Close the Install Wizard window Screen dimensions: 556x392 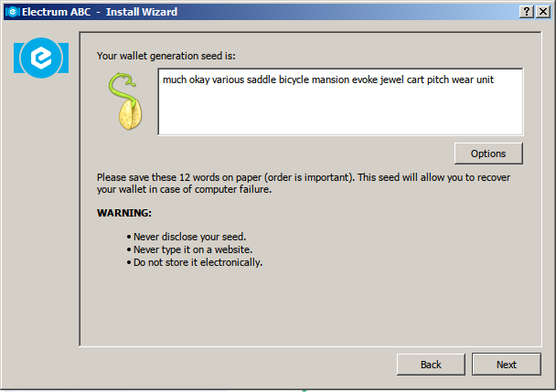click(543, 12)
